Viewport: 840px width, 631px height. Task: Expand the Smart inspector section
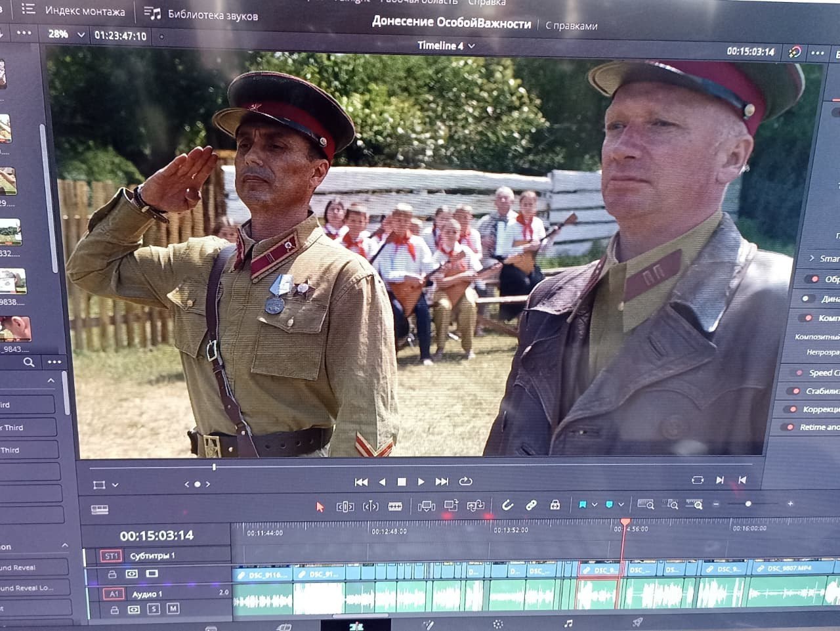click(812, 258)
